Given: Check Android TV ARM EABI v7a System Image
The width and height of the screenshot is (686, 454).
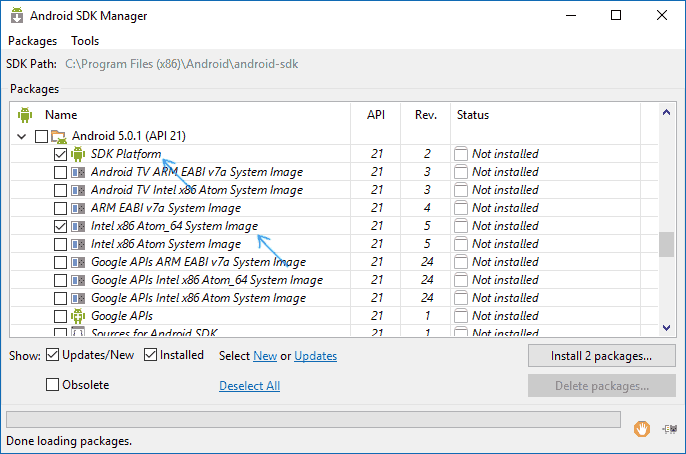Looking at the screenshot, I should click(60, 172).
